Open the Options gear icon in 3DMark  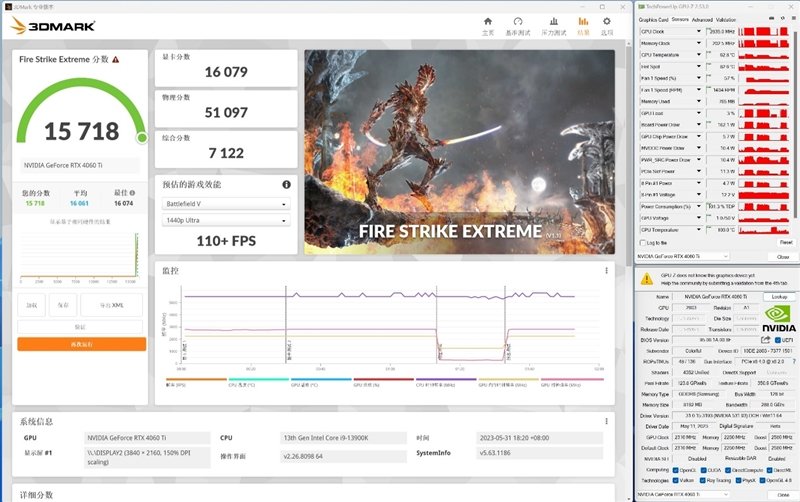[607, 21]
